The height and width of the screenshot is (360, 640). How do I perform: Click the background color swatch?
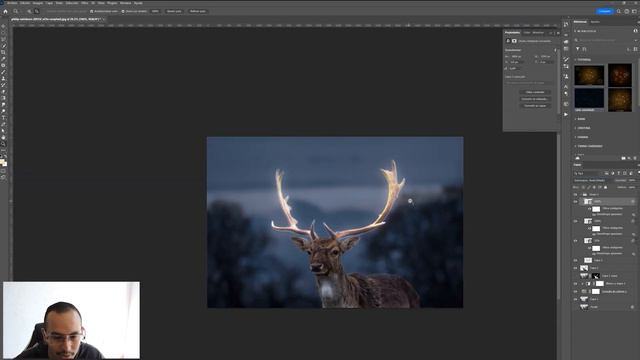[5, 164]
